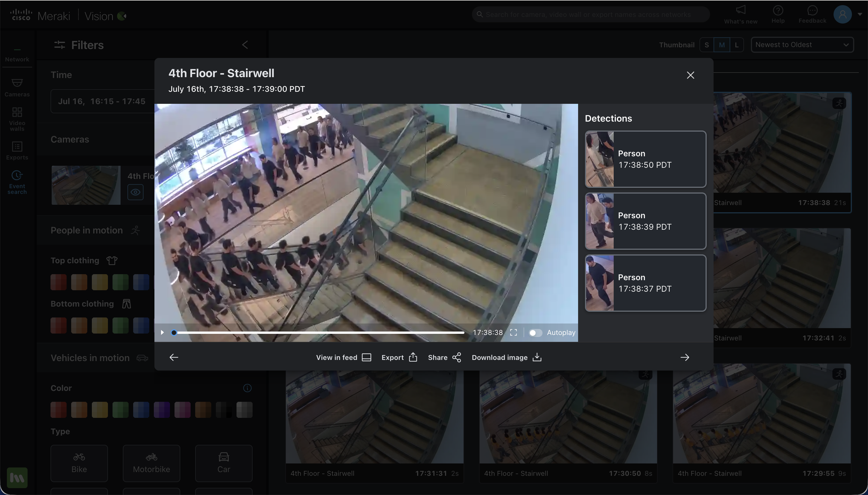Open event thumbnail at 17:31:31
Screen dimensions: 868x495
tap(374, 424)
